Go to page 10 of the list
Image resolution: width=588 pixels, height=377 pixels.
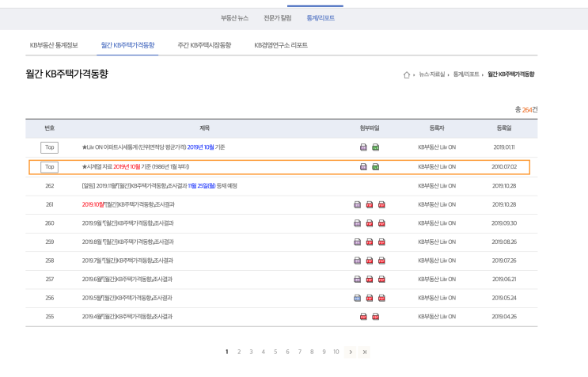pos(336,352)
